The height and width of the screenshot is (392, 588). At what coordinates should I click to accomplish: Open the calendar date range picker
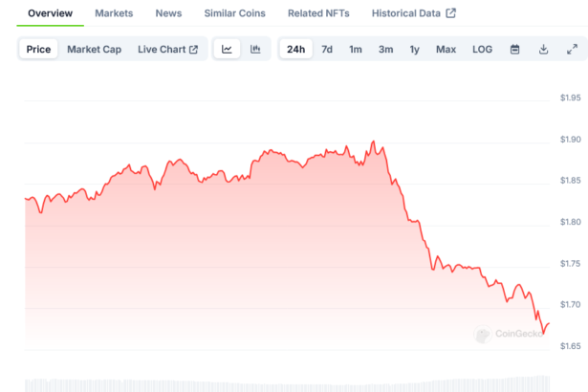tap(514, 49)
